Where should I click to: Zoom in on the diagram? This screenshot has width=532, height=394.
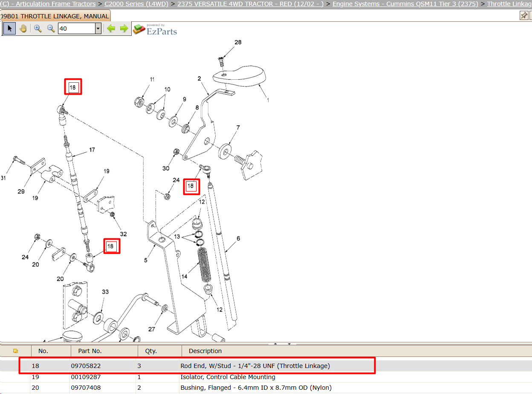coord(38,29)
